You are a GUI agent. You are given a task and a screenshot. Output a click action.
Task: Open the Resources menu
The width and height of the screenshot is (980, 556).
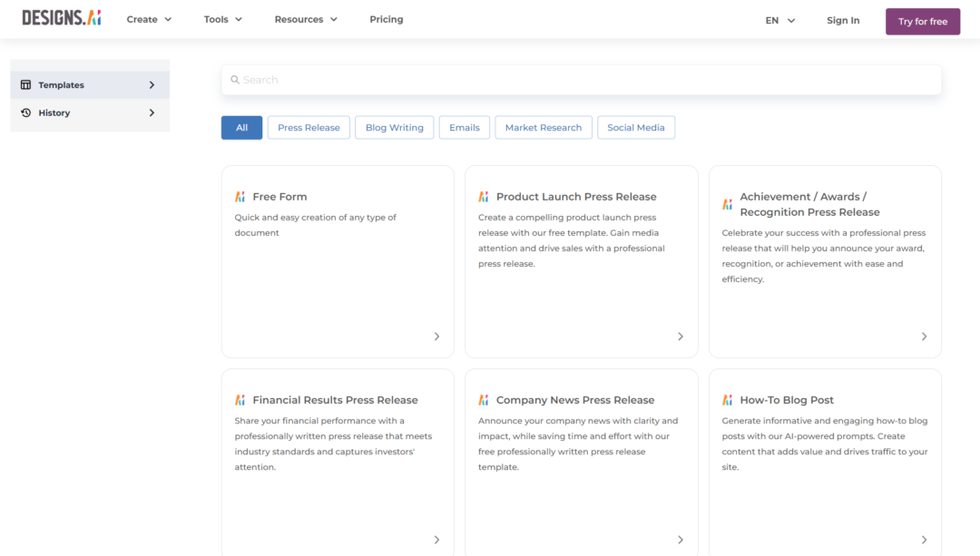coord(305,18)
